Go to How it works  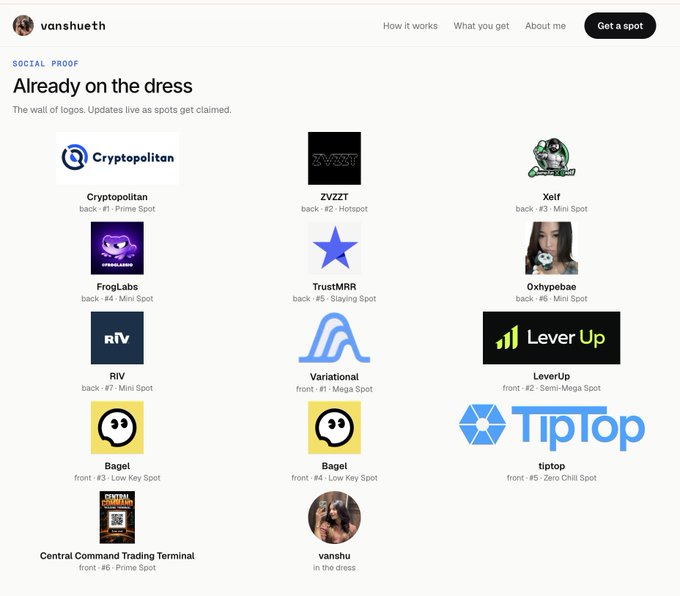tap(410, 26)
